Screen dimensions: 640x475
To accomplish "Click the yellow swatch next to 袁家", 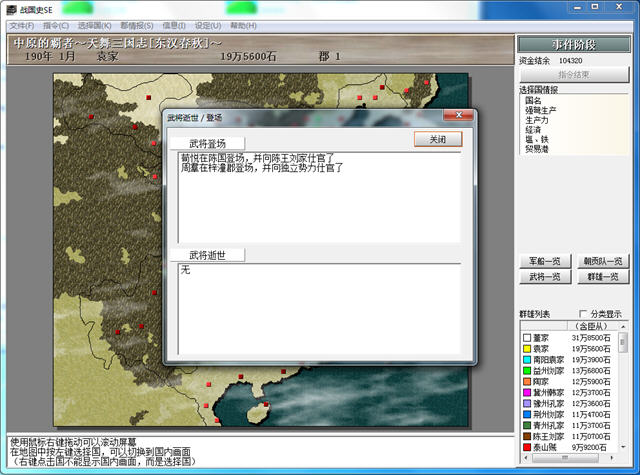I will point(527,349).
